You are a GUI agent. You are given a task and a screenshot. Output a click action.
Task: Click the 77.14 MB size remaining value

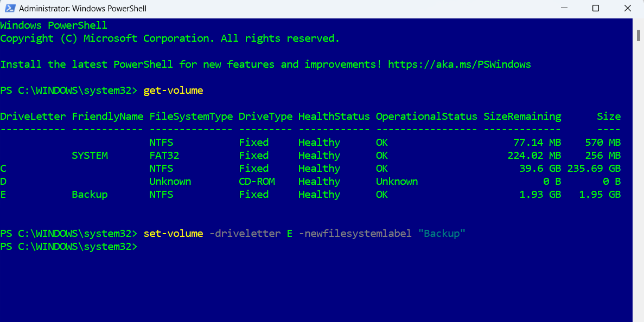point(537,143)
